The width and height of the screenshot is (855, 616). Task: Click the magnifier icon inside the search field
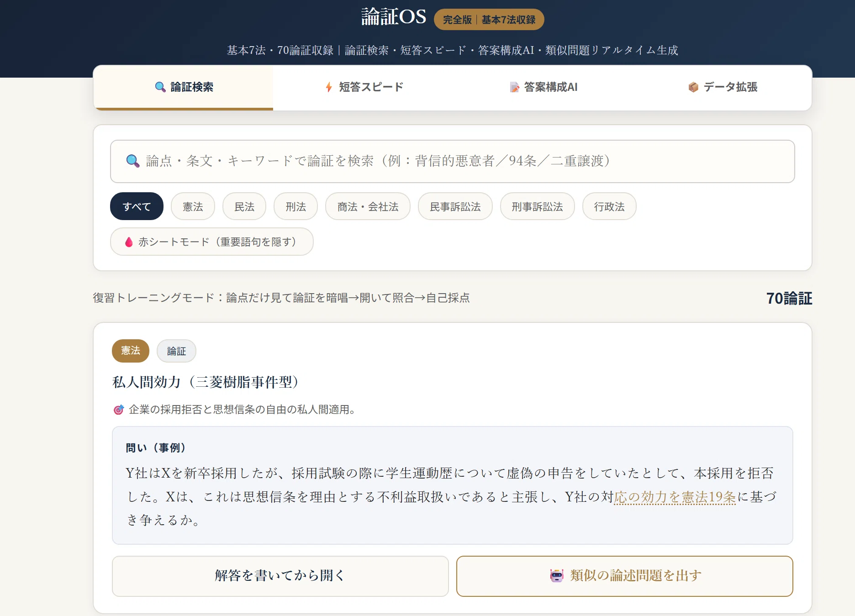click(132, 161)
